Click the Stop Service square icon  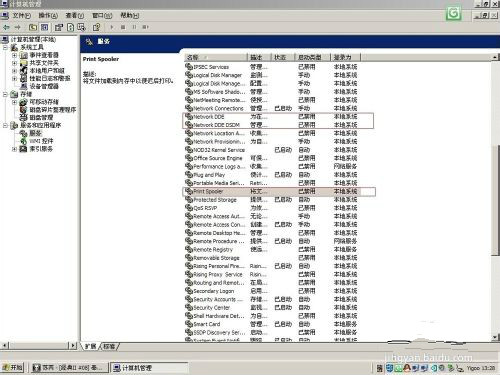[123, 27]
